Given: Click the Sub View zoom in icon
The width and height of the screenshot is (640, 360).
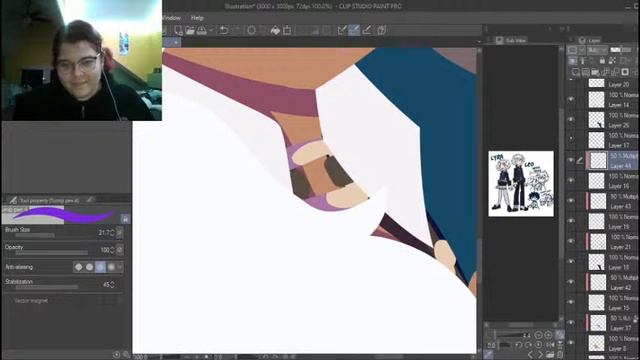Looking at the screenshot, I should (x=548, y=335).
